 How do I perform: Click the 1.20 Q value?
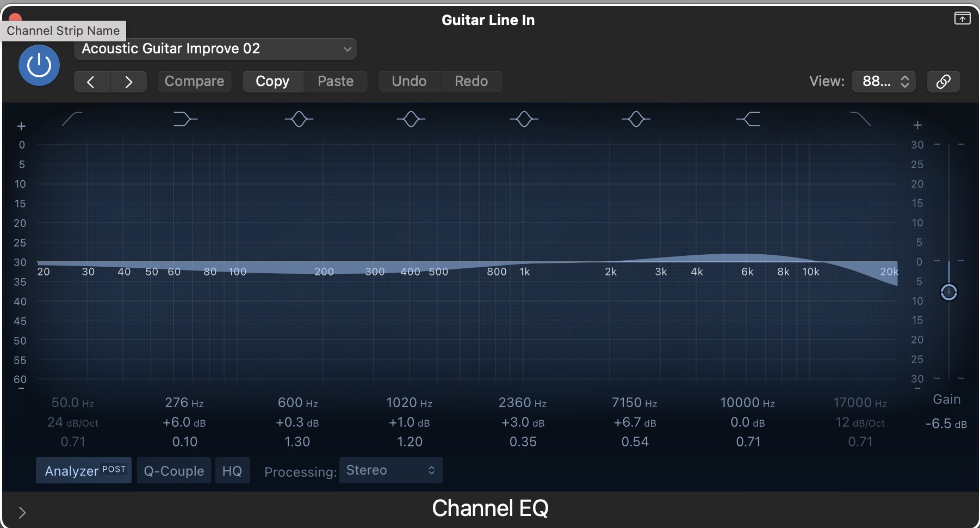point(410,442)
